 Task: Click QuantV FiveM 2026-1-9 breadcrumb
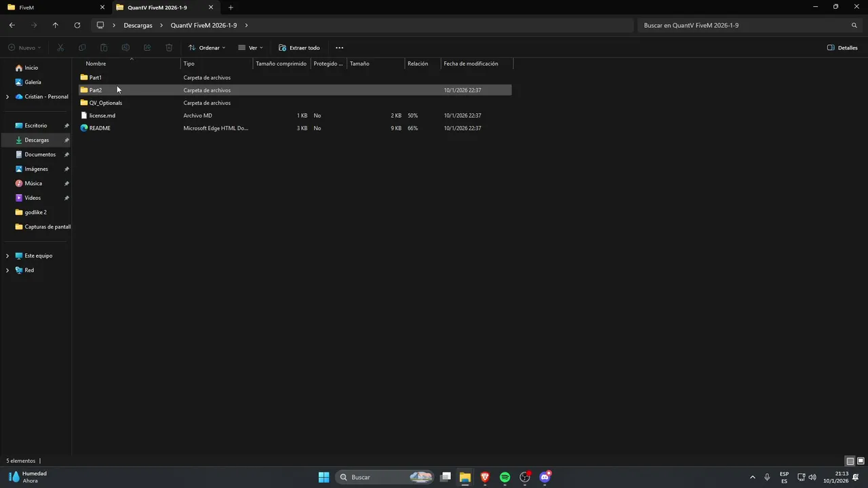pyautogui.click(x=203, y=25)
